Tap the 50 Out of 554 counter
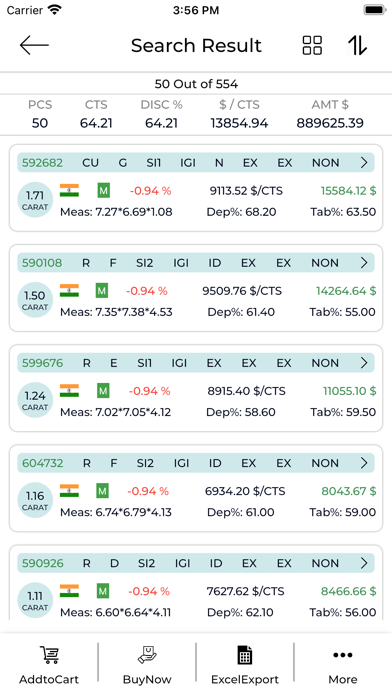392x696 pixels. pyautogui.click(x=196, y=84)
